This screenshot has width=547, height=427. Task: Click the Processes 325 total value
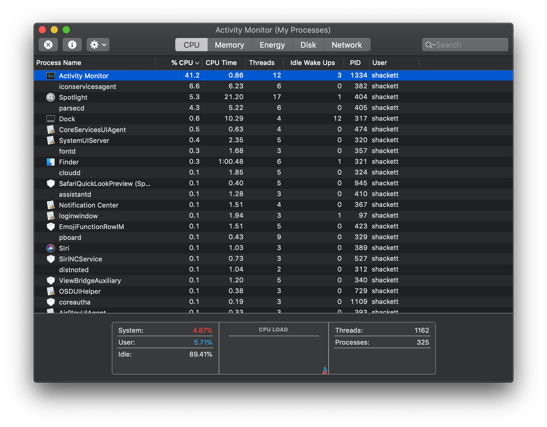[x=423, y=342]
